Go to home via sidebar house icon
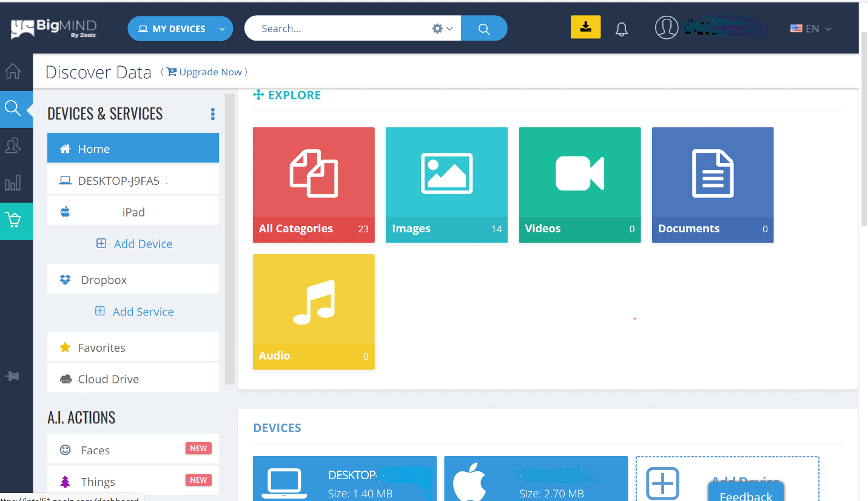The width and height of the screenshot is (868, 501). [13, 72]
